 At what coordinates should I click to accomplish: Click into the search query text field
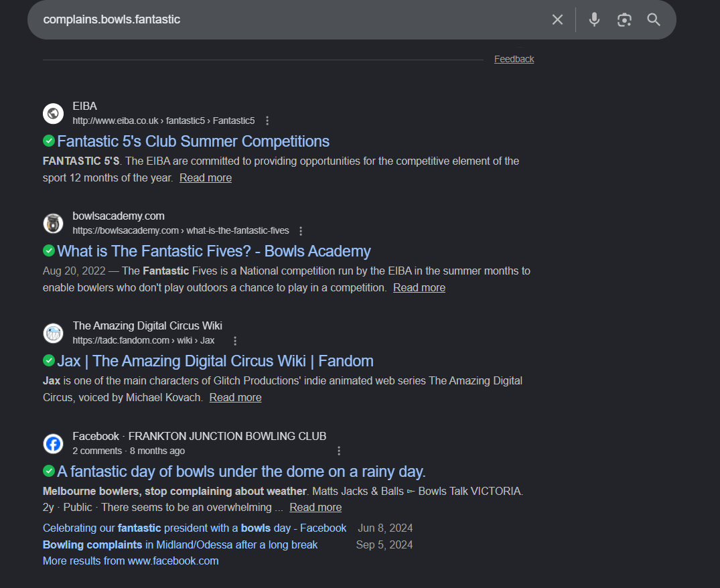tap(294, 19)
